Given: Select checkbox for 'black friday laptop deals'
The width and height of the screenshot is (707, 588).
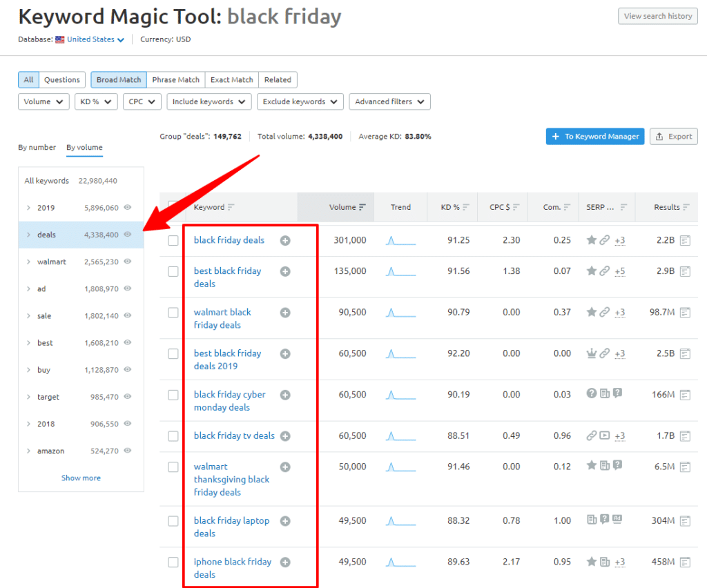Looking at the screenshot, I should [173, 521].
